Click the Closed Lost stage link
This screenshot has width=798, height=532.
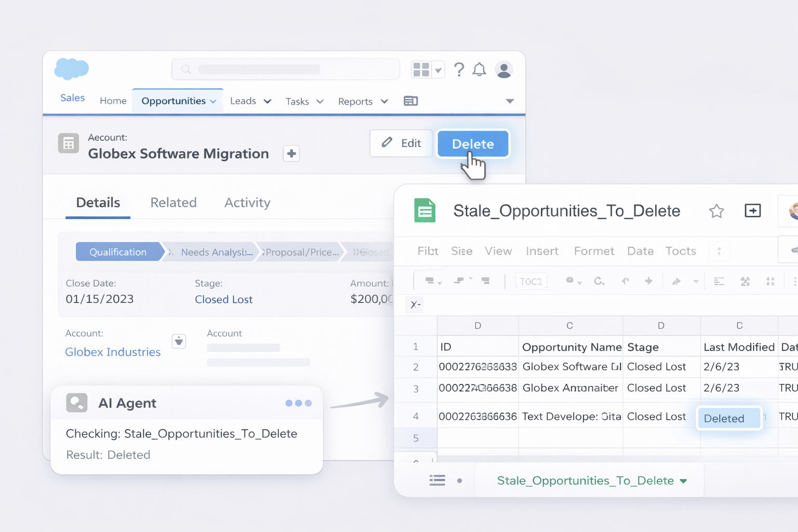pyautogui.click(x=223, y=299)
